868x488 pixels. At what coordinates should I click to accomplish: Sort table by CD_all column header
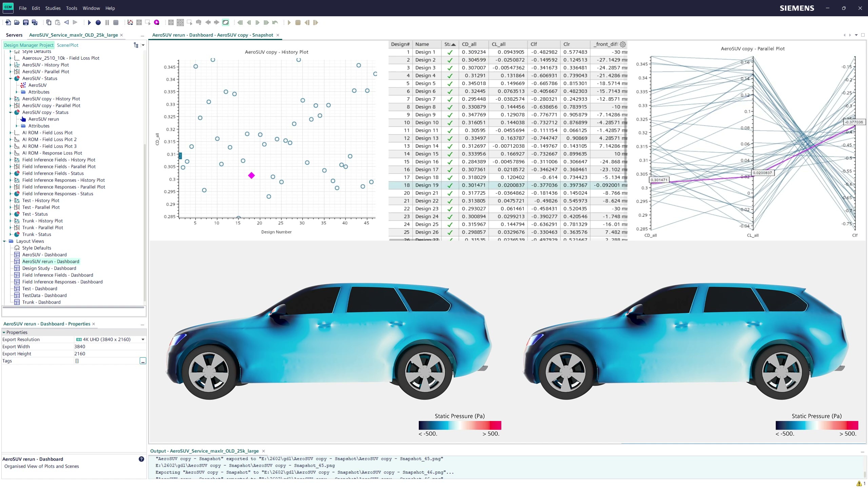473,44
